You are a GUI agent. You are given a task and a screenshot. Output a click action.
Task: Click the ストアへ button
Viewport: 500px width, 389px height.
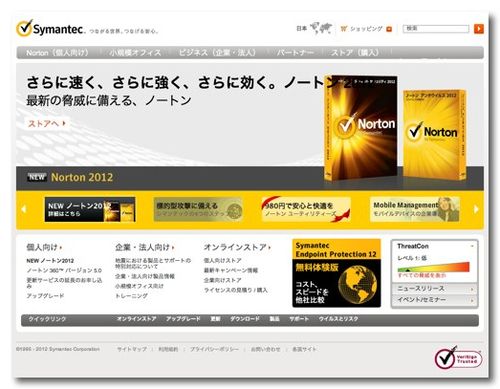click(x=47, y=123)
